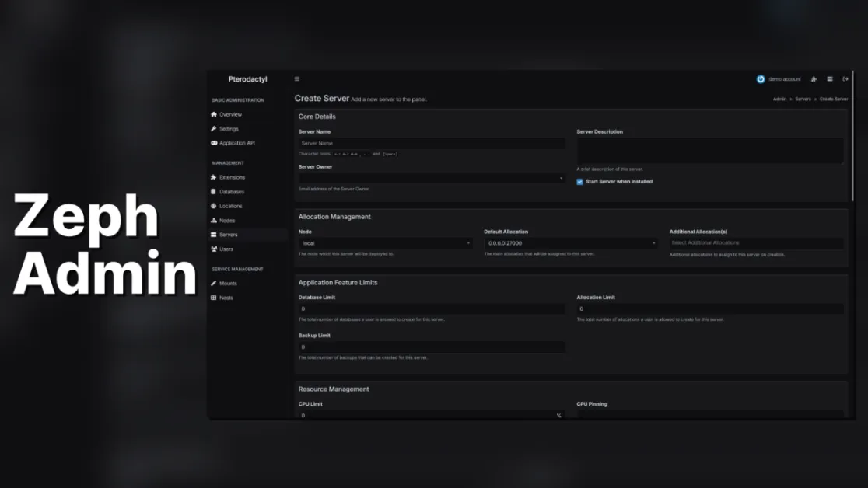Screen dimensions: 868x488
Task: Click the hamburger sidebar toggle icon
Action: tap(297, 79)
